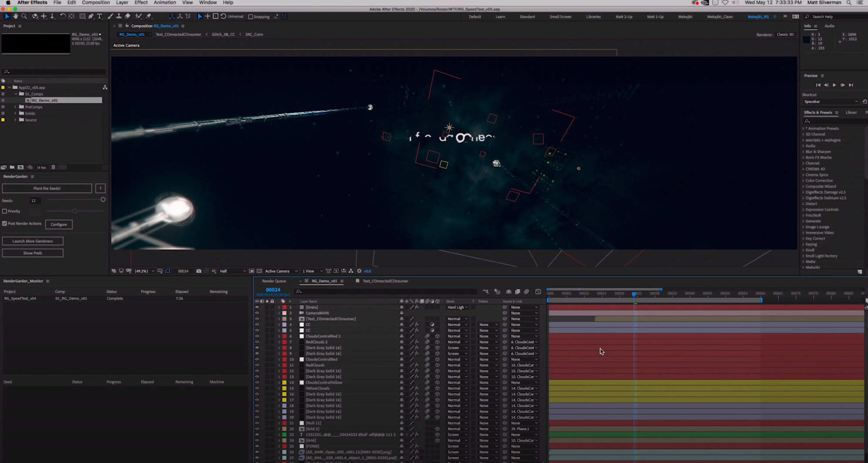Screen dimensions: 868x463
Task: Select the Pen tool
Action: point(91,16)
